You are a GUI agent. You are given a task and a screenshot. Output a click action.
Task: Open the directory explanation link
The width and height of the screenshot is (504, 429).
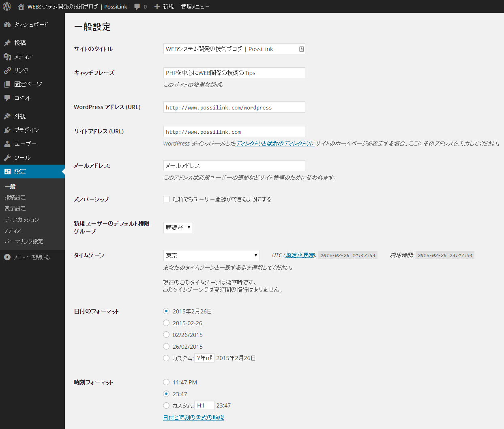[275, 144]
